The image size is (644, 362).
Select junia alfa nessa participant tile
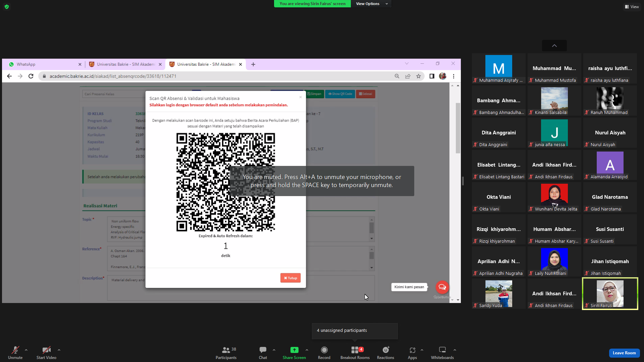click(x=554, y=133)
